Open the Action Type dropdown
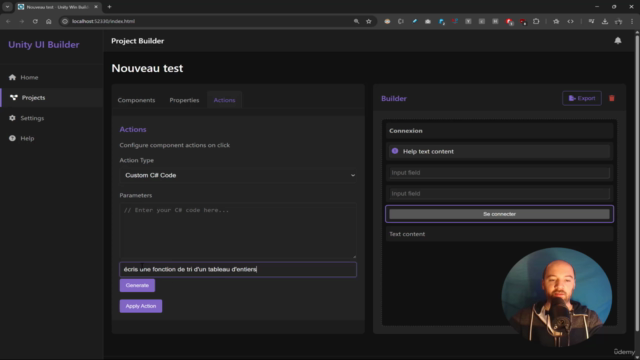 point(238,175)
